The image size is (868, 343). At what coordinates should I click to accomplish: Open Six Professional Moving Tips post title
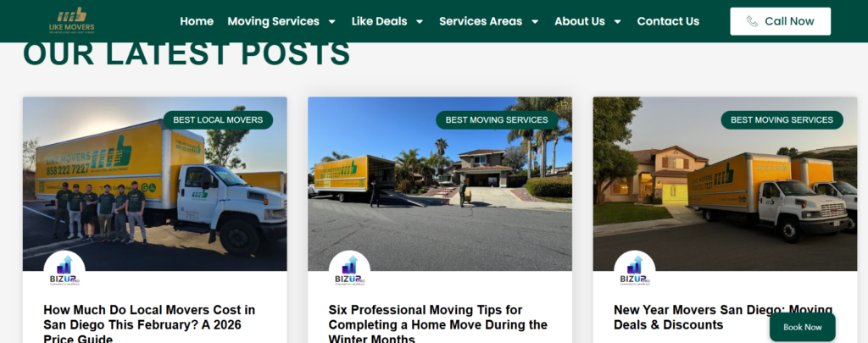[438, 324]
